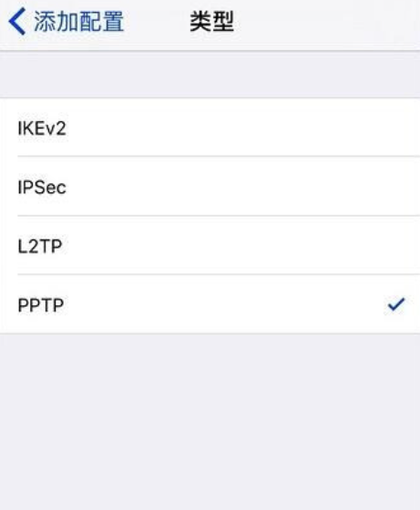Tap the L2TP text label
The width and height of the screenshot is (420, 510).
coord(40,246)
